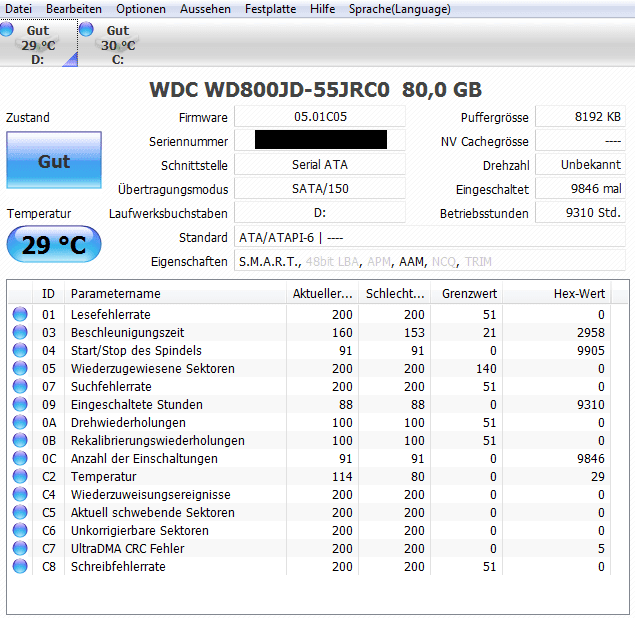Click the Eingeschaltet field 9846 mal
Viewport: 635px width, 618px height.
(x=580, y=189)
